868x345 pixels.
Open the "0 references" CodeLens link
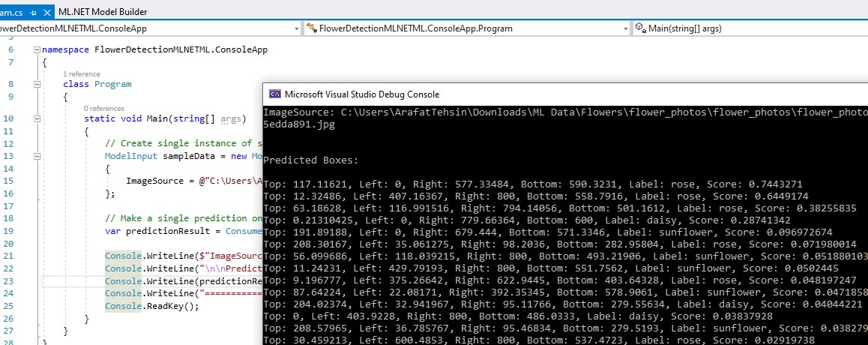pos(103,109)
